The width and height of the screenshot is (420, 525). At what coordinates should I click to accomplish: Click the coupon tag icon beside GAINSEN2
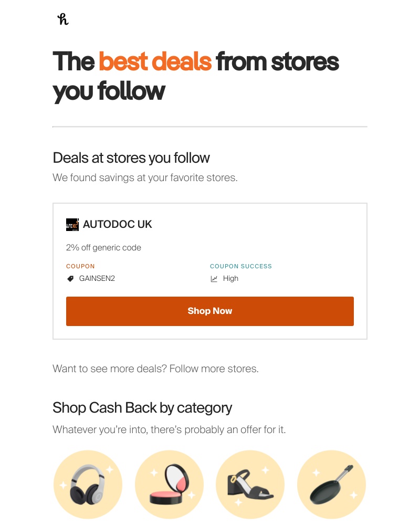pyautogui.click(x=70, y=278)
